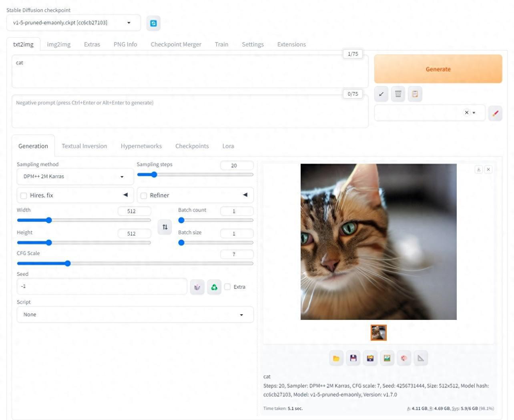This screenshot has height=420, width=514.
Task: Refresh the checkpoint list icon
Action: coord(153,23)
